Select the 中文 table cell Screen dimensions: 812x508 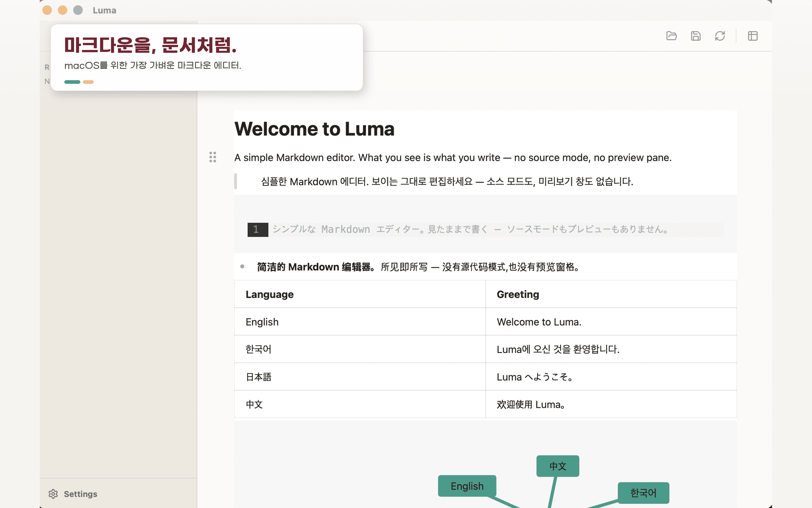[360, 404]
